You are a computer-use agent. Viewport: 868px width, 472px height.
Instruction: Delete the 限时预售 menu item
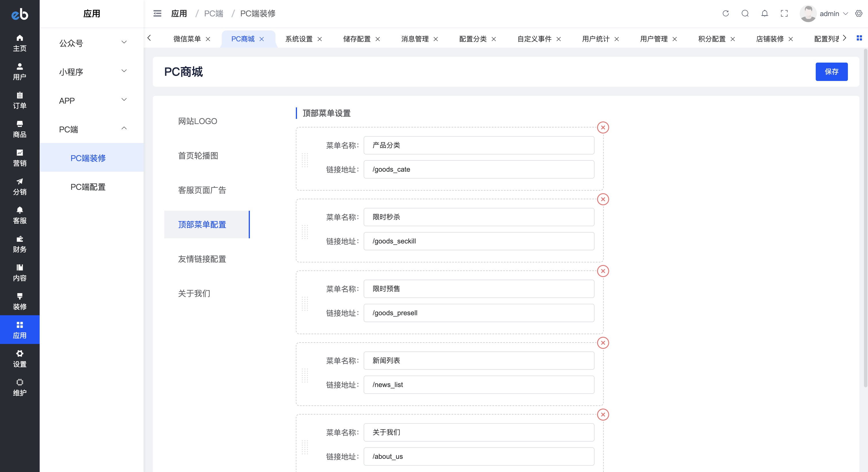[603, 271]
